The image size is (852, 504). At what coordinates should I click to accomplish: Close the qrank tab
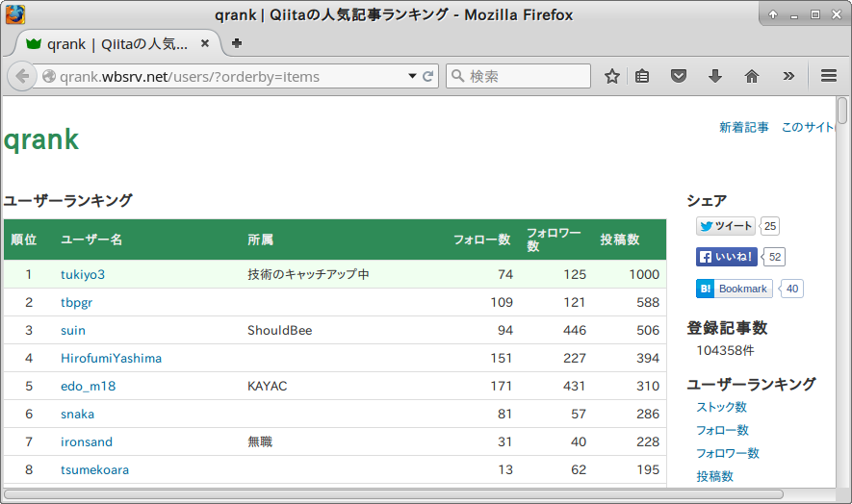tap(205, 43)
